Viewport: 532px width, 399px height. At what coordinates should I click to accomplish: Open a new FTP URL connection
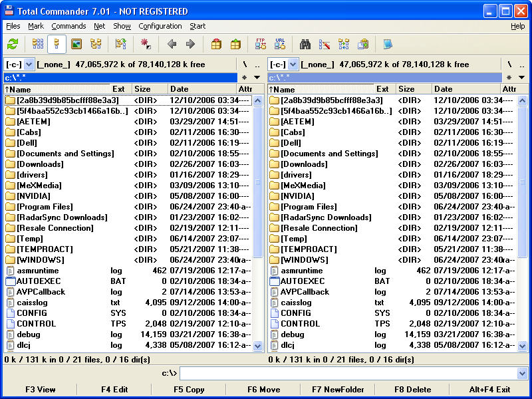[x=279, y=44]
